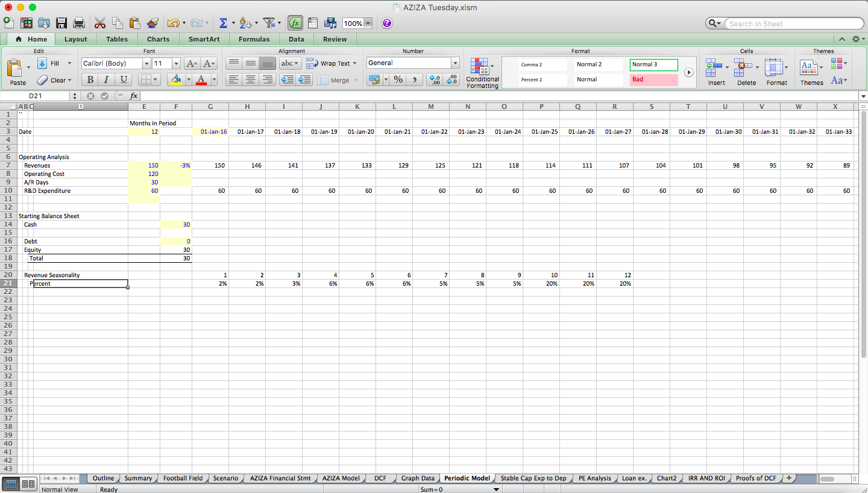The height and width of the screenshot is (493, 868).
Task: Click the Format Painter brush icon
Action: coord(153,22)
